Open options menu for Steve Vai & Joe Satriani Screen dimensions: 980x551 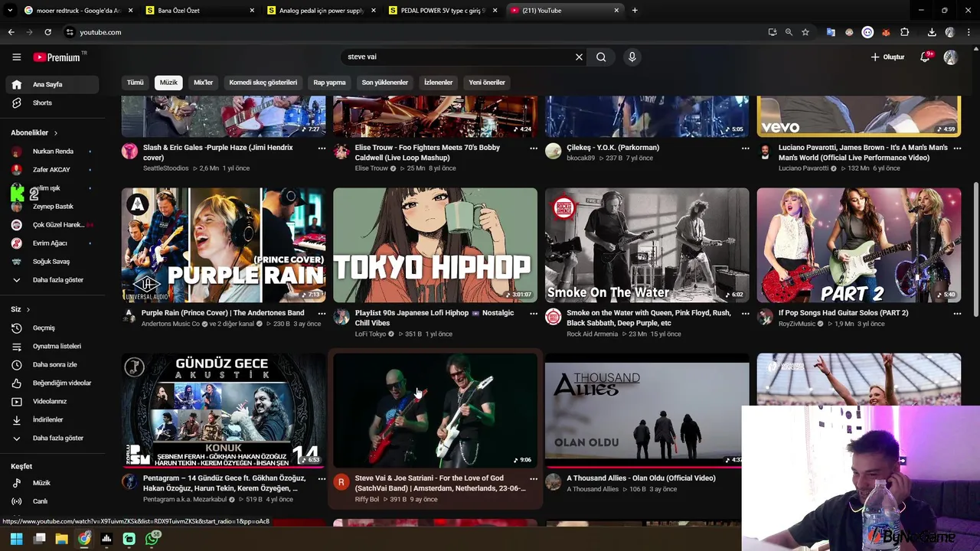(x=534, y=479)
